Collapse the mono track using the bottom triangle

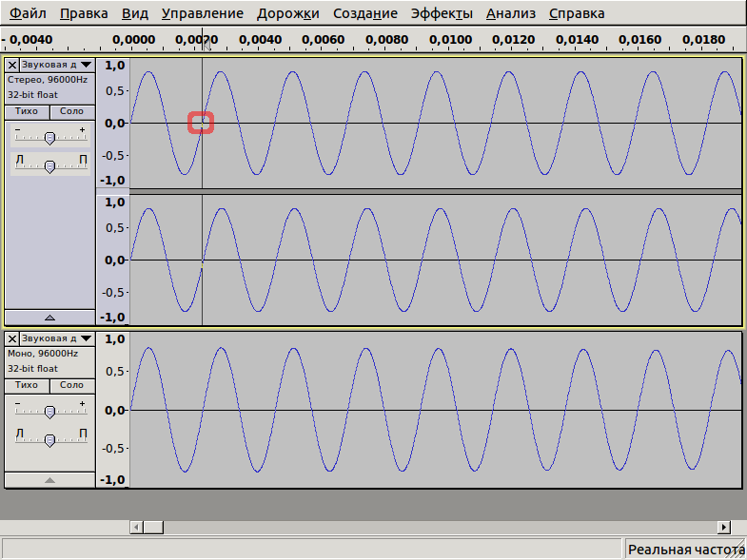pyautogui.click(x=49, y=481)
